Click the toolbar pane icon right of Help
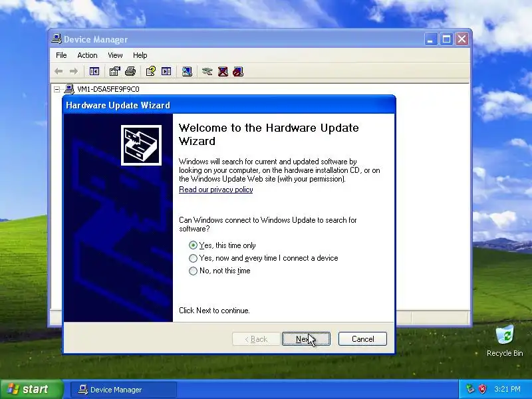 pos(166,72)
